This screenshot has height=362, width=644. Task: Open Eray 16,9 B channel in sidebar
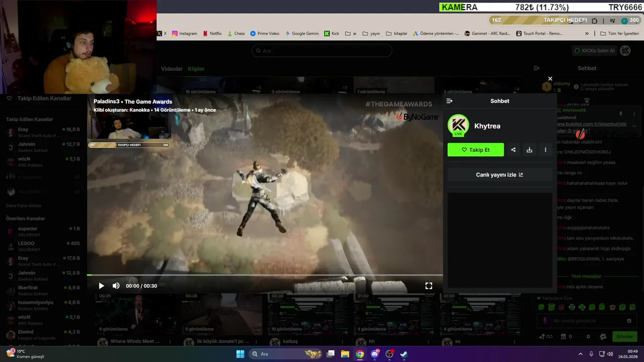pyautogui.click(x=43, y=132)
